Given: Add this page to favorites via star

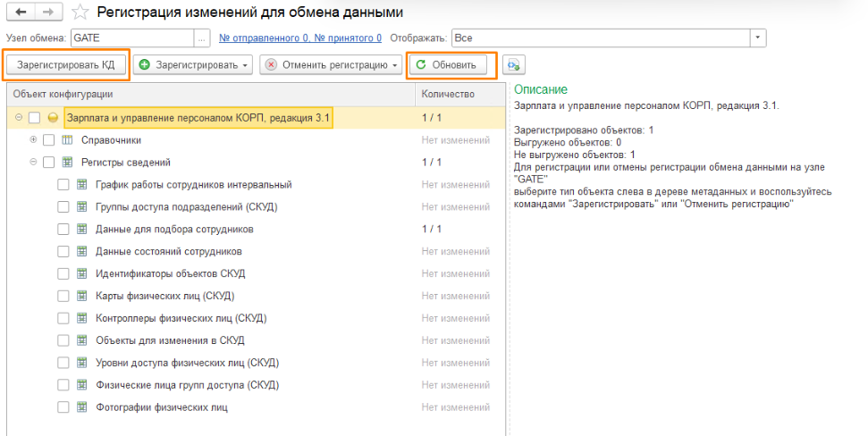Looking at the screenshot, I should click(x=80, y=13).
